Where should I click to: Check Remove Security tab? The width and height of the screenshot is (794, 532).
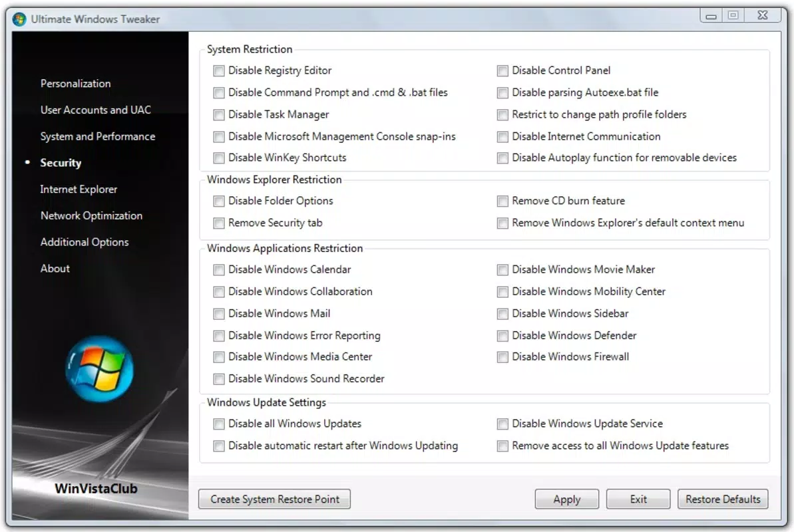219,223
